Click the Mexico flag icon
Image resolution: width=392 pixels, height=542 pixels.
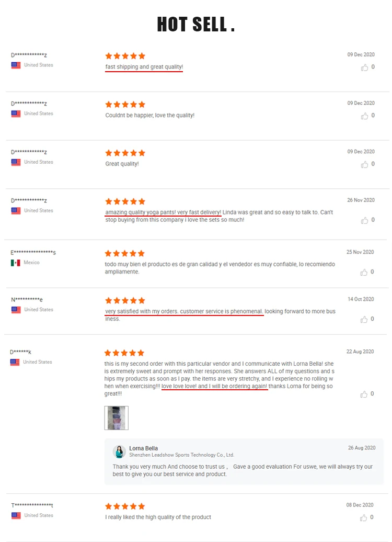[16, 263]
